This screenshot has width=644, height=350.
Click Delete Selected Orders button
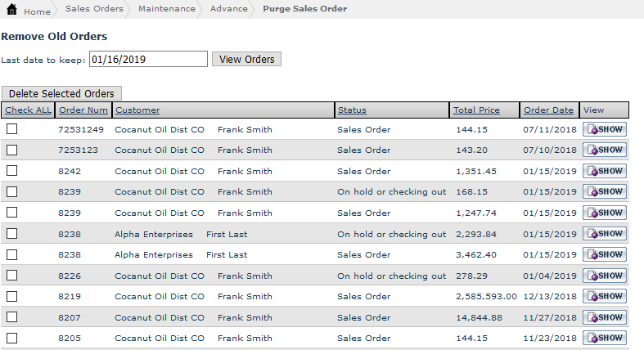(61, 94)
